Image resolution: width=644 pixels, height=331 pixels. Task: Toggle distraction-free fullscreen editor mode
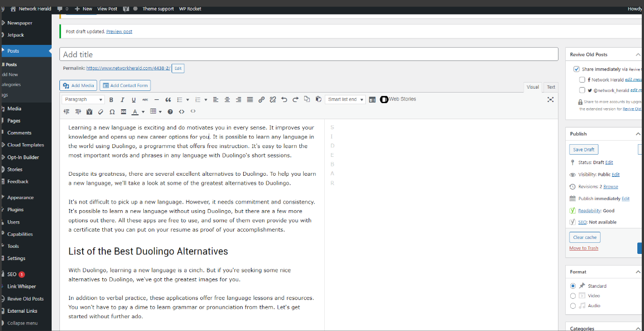(551, 99)
